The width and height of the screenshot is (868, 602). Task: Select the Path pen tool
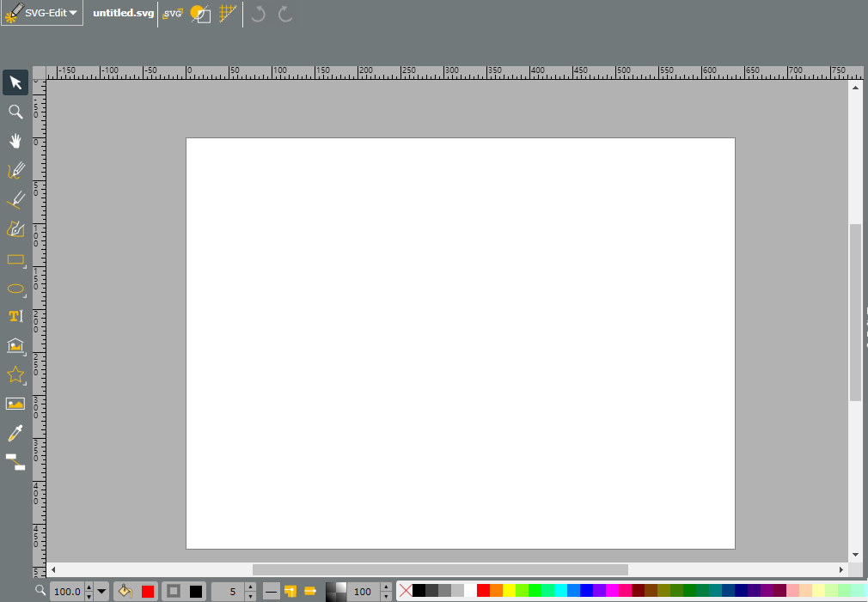coord(15,229)
